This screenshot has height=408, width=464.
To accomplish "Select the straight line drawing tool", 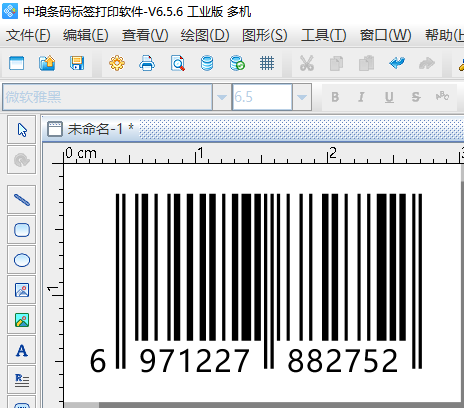I will pyautogui.click(x=22, y=200).
